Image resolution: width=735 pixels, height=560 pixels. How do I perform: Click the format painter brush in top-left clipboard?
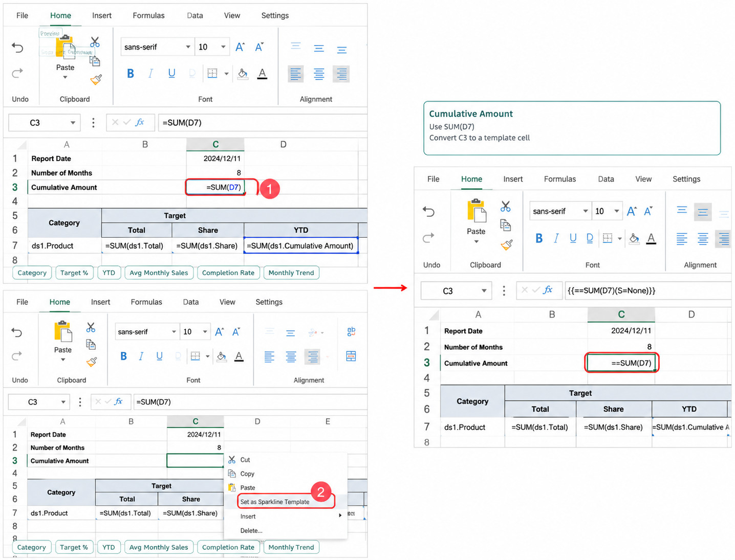point(96,79)
